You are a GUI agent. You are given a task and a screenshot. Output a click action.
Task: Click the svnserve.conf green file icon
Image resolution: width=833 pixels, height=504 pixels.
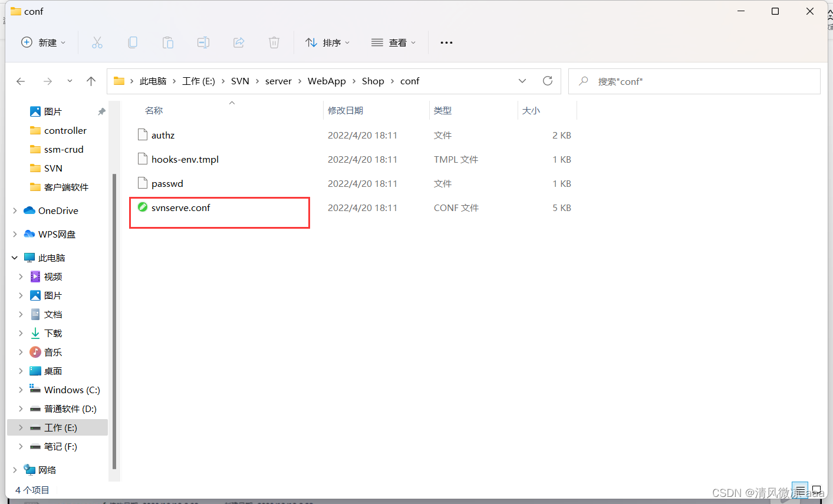[x=142, y=207]
